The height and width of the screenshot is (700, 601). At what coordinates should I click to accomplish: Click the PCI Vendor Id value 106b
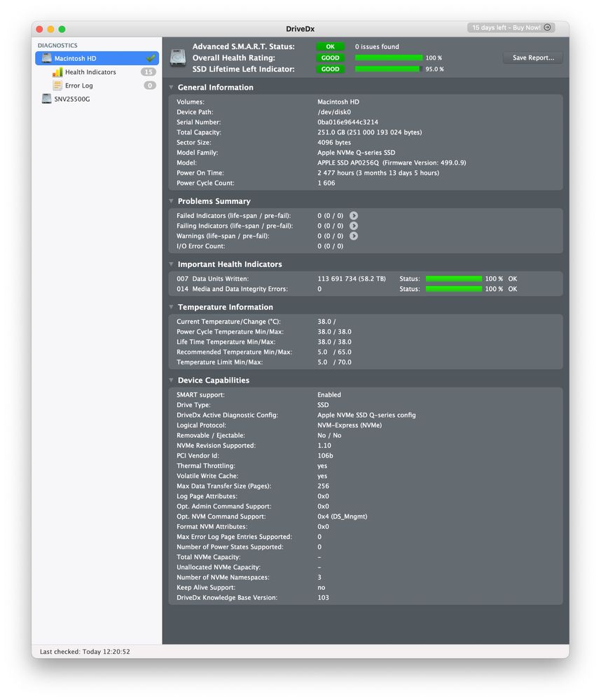[x=325, y=455]
